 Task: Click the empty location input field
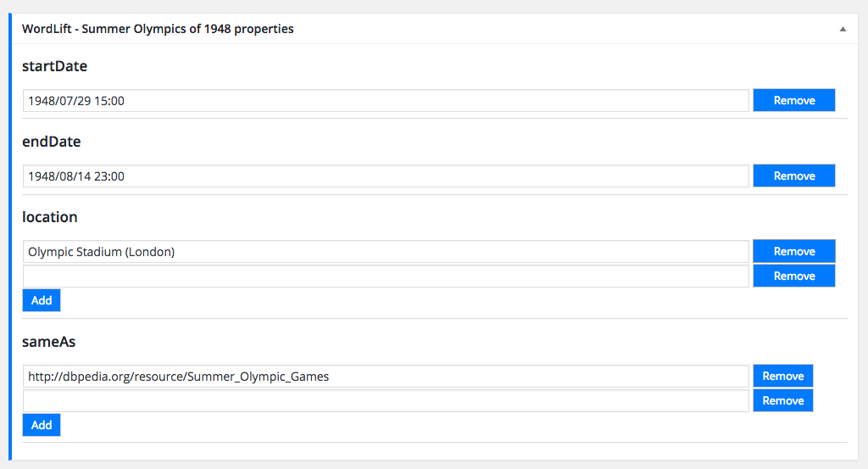tap(386, 276)
